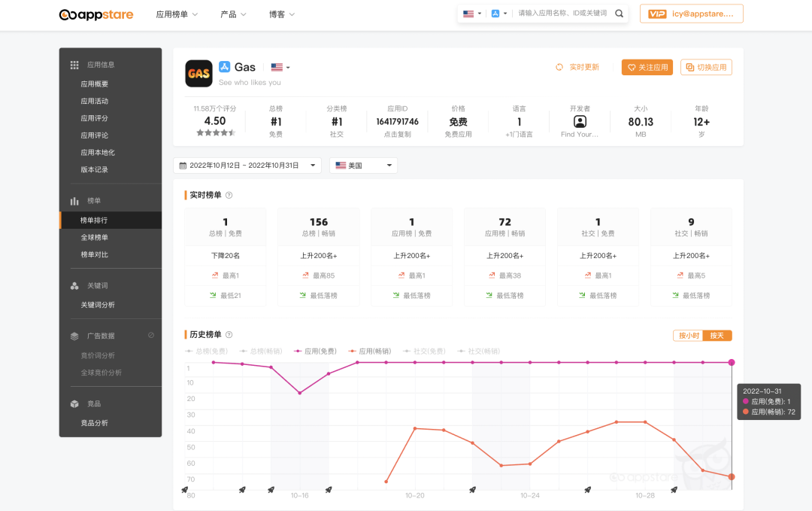Click the developer avatar icon
The image size is (812, 511).
[x=580, y=121]
